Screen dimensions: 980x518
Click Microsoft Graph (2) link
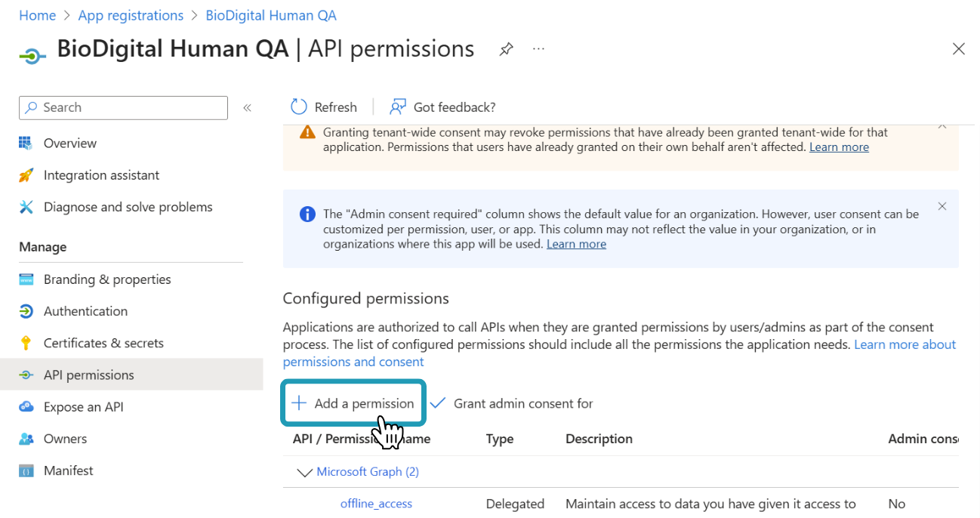(368, 472)
